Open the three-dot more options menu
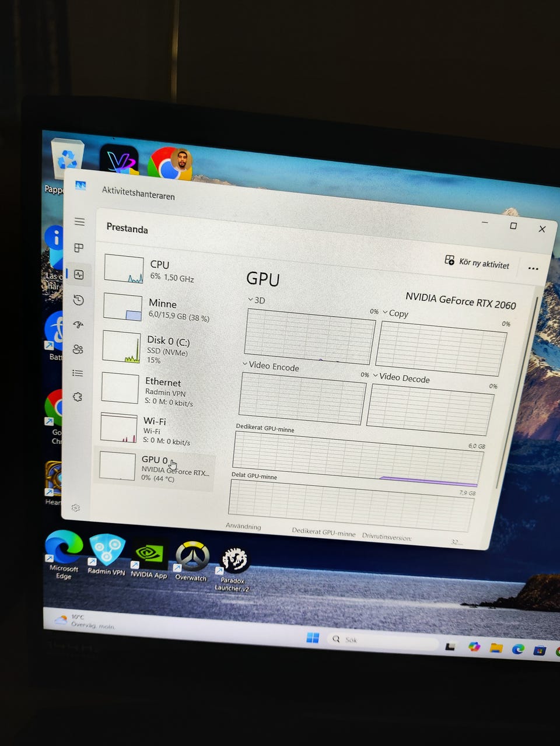Viewport: 560px width, 746px height. point(533,268)
